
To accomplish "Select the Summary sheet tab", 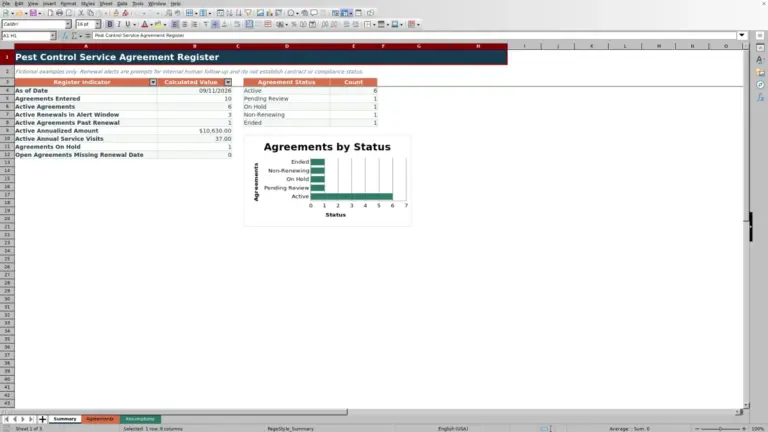I will click(x=65, y=419).
